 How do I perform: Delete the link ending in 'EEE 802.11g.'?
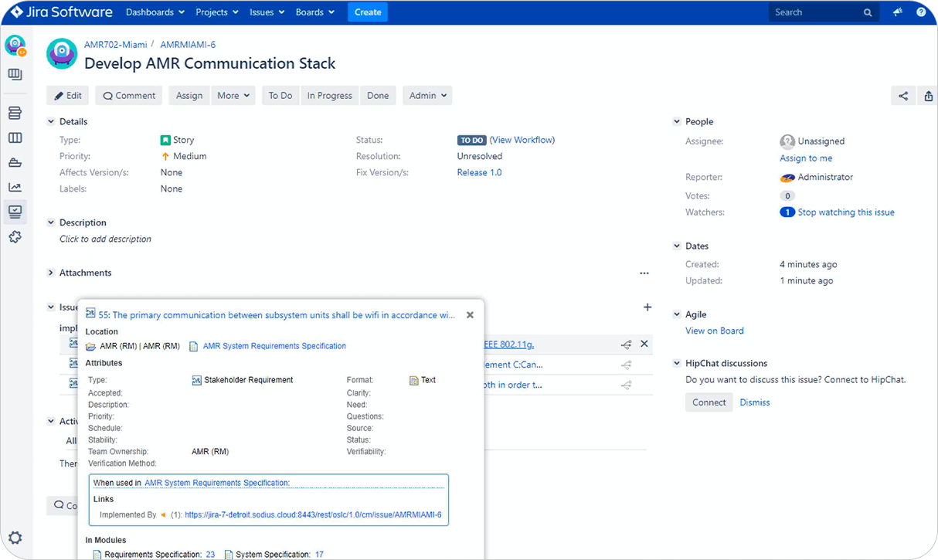[x=644, y=344]
